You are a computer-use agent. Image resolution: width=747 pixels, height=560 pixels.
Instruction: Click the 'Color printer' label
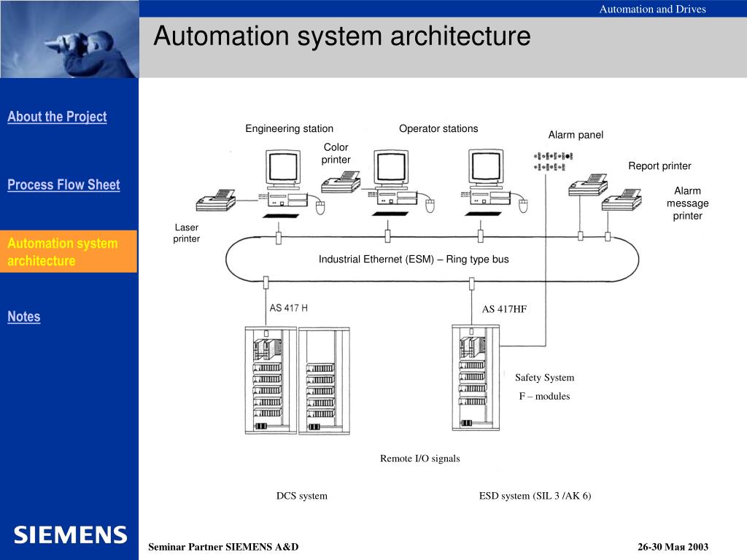(336, 153)
